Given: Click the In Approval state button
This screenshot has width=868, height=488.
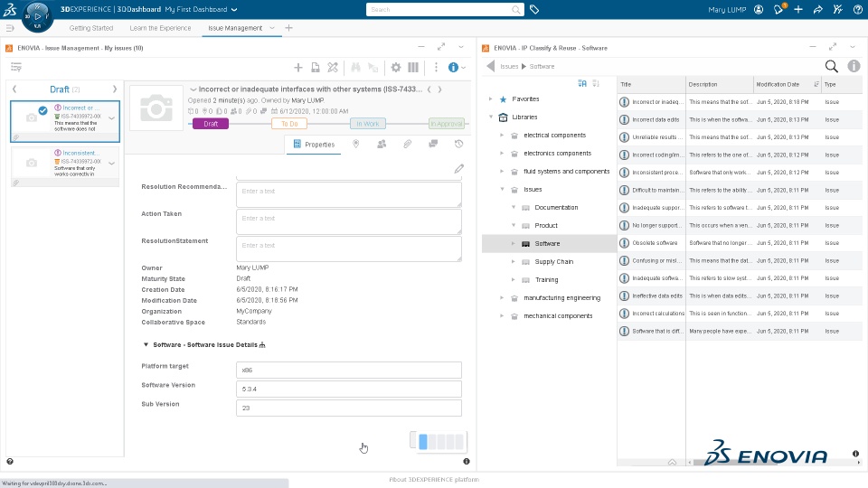Looking at the screenshot, I should [x=446, y=124].
